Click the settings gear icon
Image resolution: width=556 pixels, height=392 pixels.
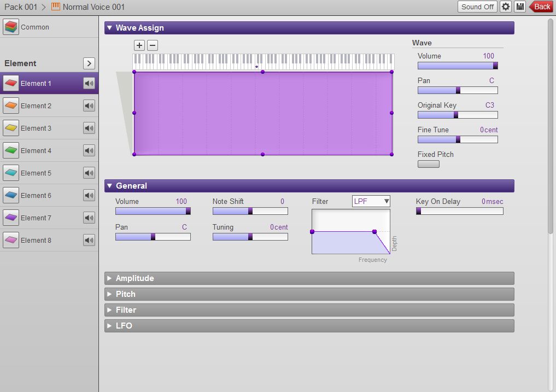[x=505, y=7]
